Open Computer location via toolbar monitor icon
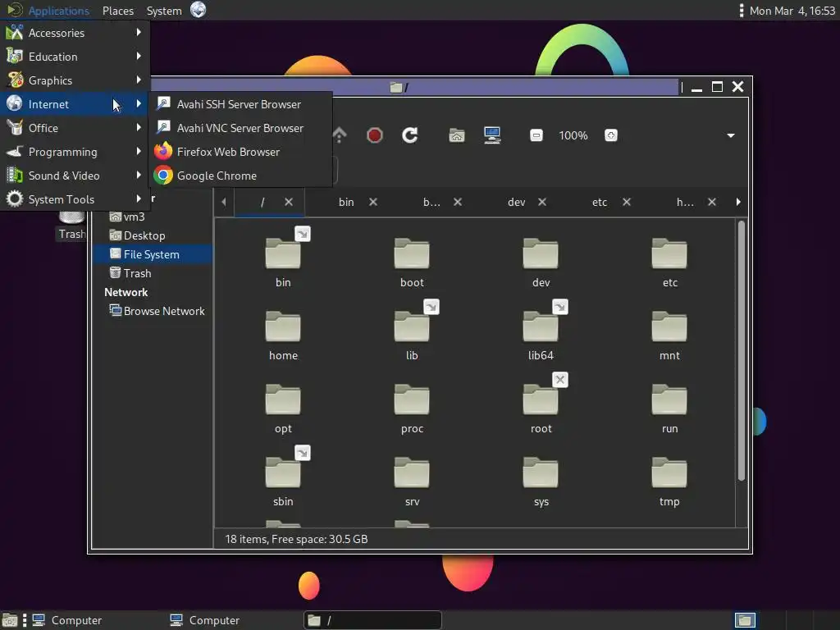 [492, 135]
